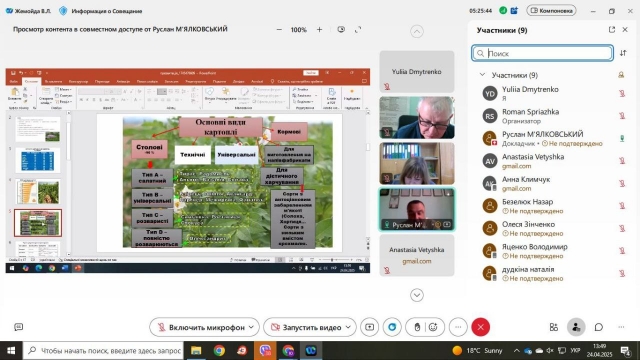Click the Информация о Совещание label
The image size is (640, 360).
pyautogui.click(x=107, y=11)
